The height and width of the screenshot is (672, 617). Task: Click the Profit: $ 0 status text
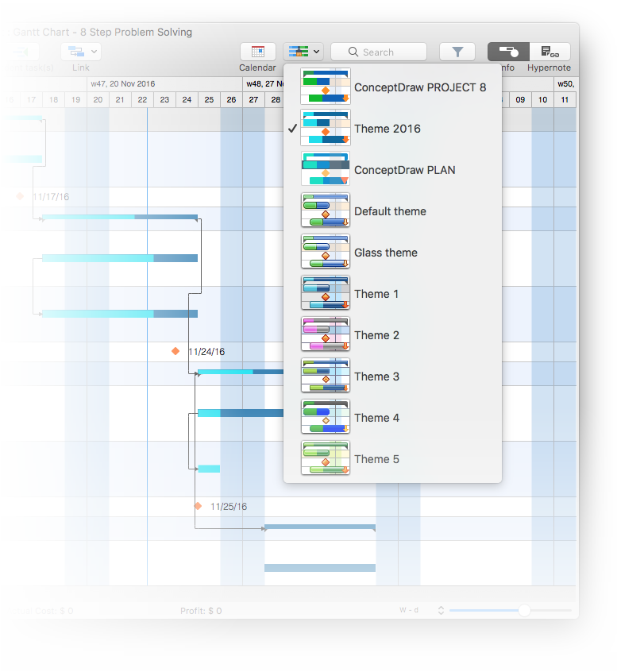(201, 611)
